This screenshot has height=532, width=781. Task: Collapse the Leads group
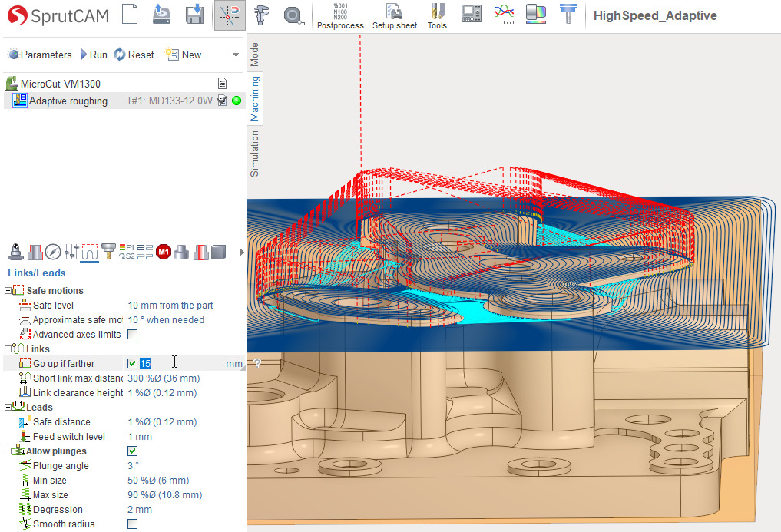click(8, 407)
